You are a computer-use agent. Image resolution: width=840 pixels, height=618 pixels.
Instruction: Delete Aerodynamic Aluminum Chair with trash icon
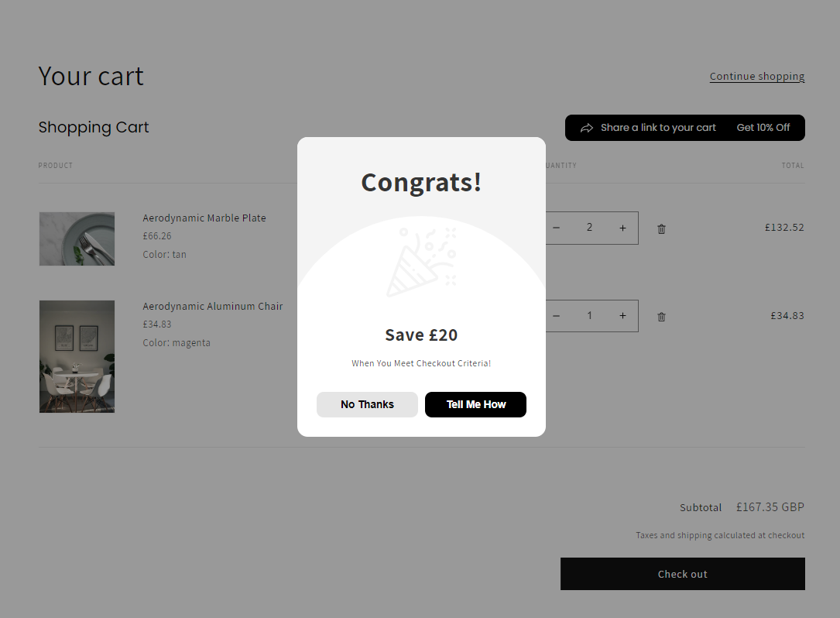pos(661,316)
